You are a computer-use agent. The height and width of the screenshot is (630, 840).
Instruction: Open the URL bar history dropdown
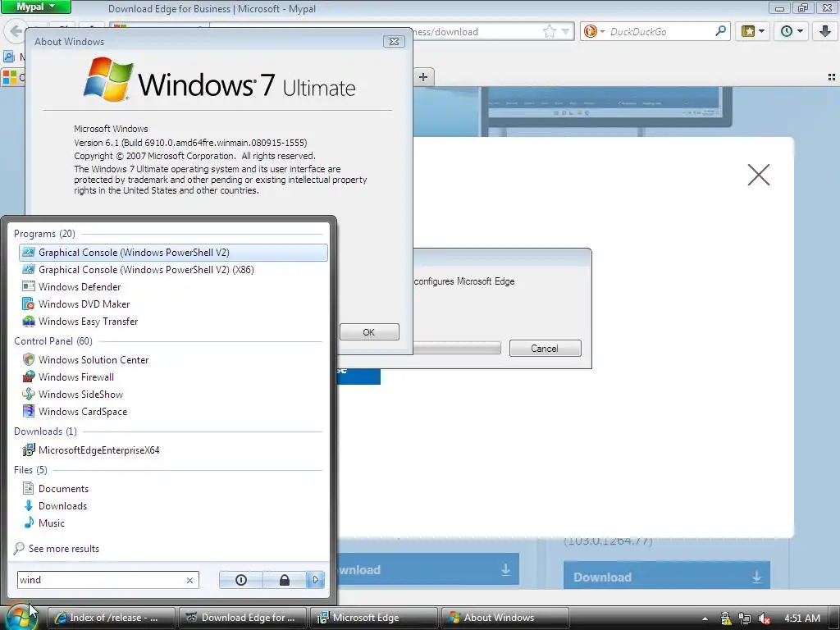tap(566, 32)
